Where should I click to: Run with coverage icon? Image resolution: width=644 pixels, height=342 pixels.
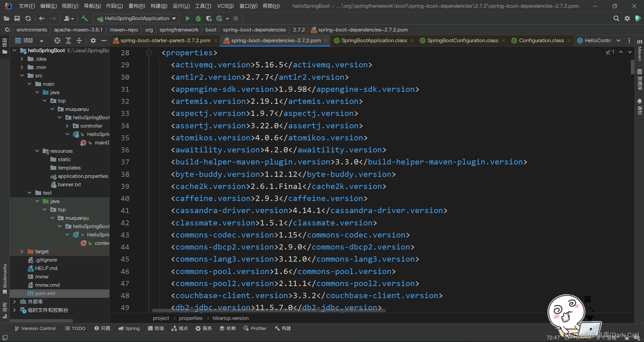(209, 18)
